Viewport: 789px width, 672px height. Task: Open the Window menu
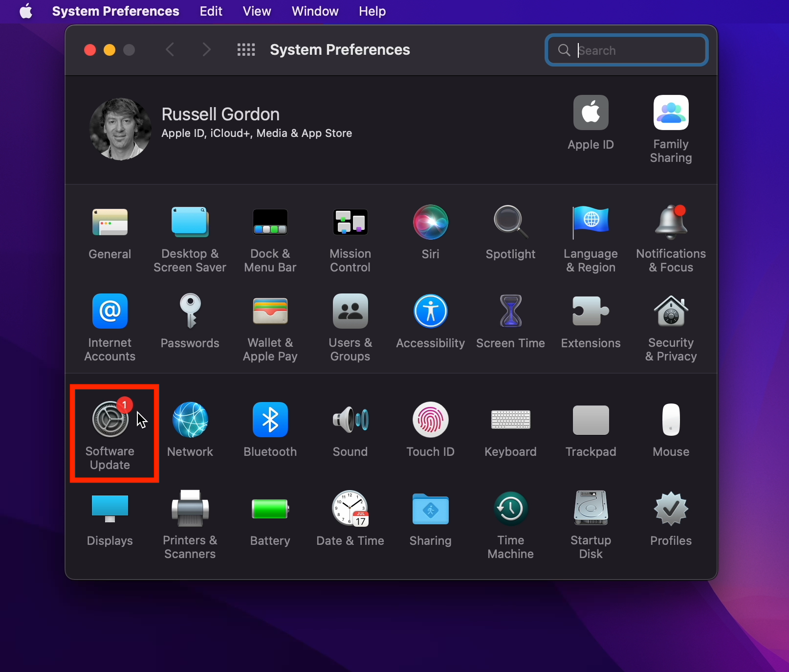tap(315, 11)
